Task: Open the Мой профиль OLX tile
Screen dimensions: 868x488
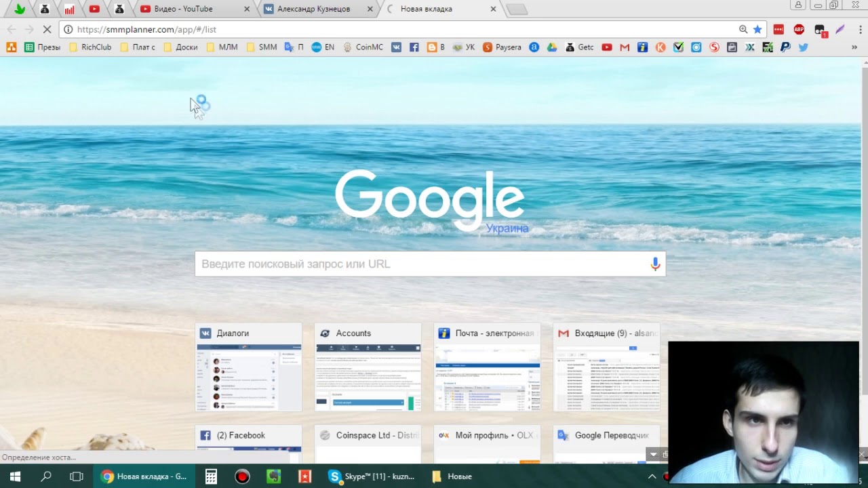Action: click(487, 444)
